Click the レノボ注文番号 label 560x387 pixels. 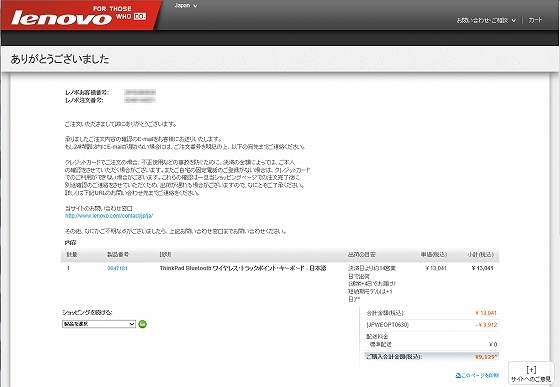point(84,100)
